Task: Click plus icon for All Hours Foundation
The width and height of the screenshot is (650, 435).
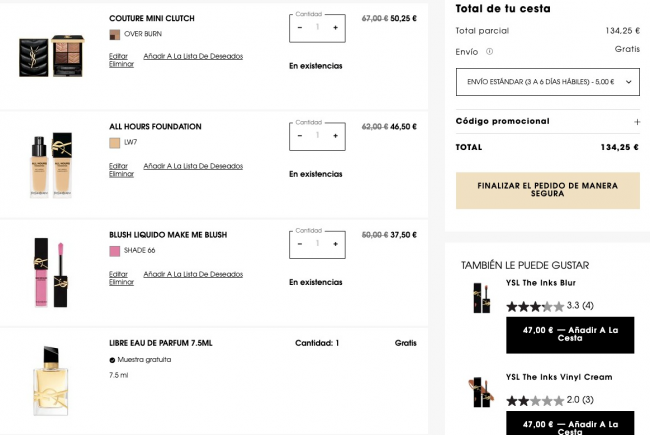Action: pyautogui.click(x=335, y=136)
